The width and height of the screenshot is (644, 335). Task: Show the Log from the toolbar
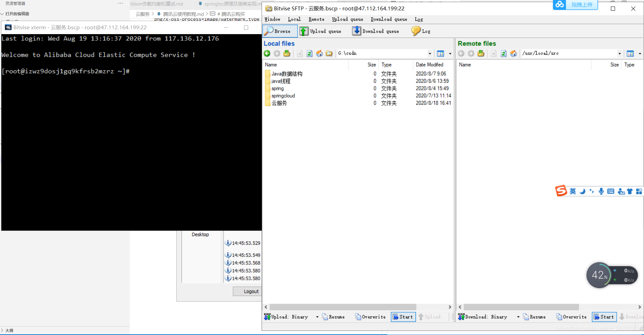[x=421, y=31]
